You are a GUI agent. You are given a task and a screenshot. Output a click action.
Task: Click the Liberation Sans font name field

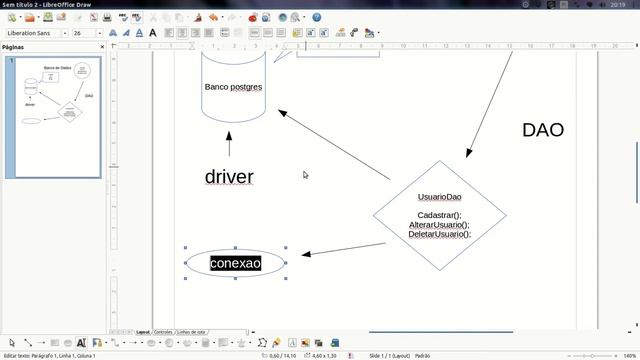[x=33, y=33]
